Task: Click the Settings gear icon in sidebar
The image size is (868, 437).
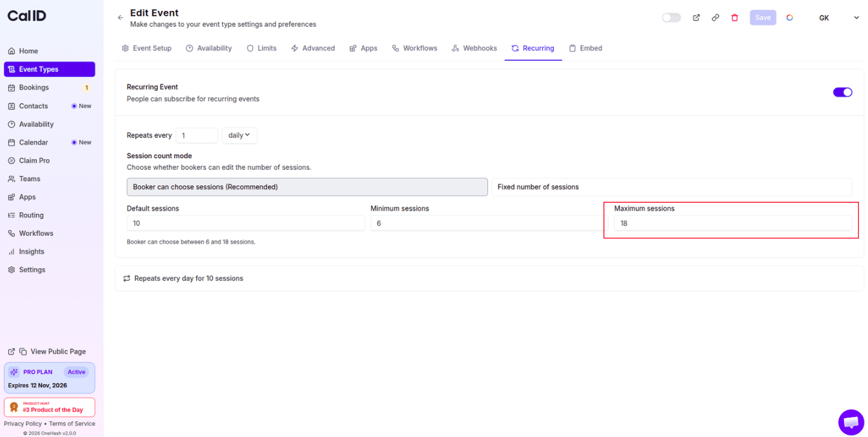Action: (x=12, y=270)
